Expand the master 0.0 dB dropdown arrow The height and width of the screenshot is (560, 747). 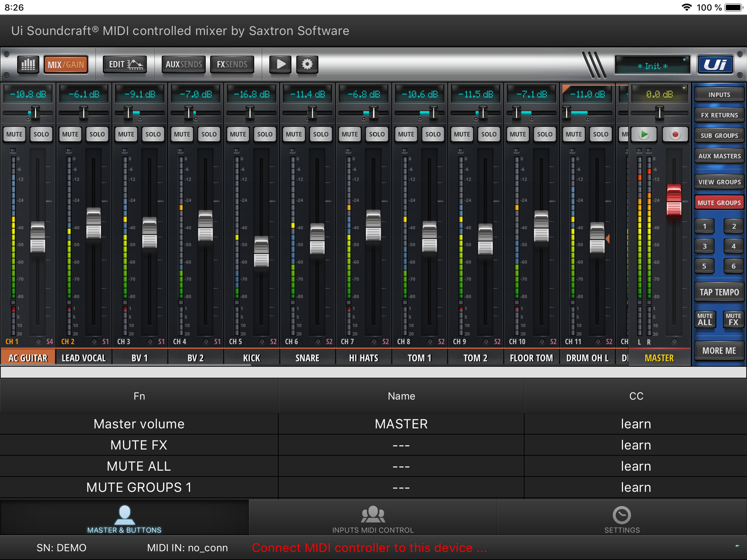point(684,88)
